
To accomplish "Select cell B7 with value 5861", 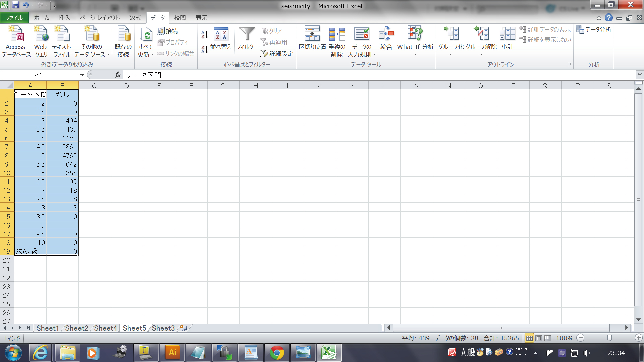I will (62, 147).
